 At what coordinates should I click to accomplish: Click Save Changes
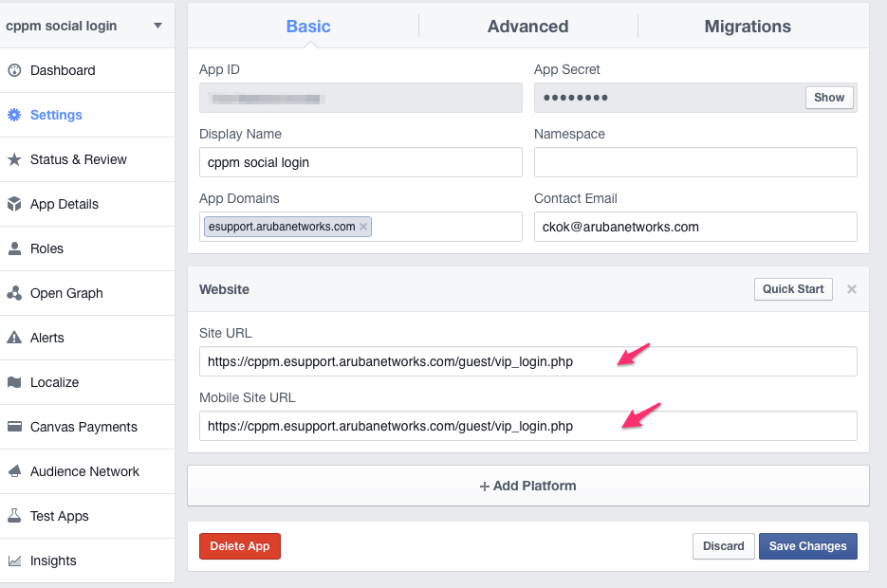[x=808, y=546]
